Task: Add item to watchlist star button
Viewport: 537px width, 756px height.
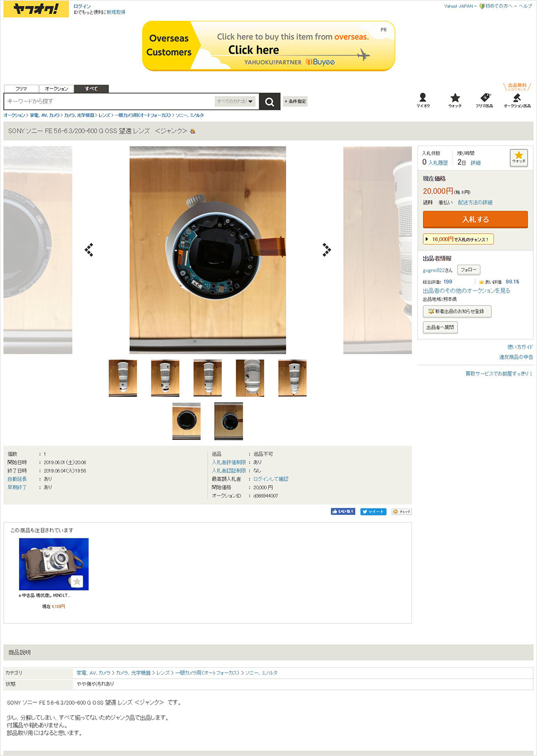Action: click(519, 157)
